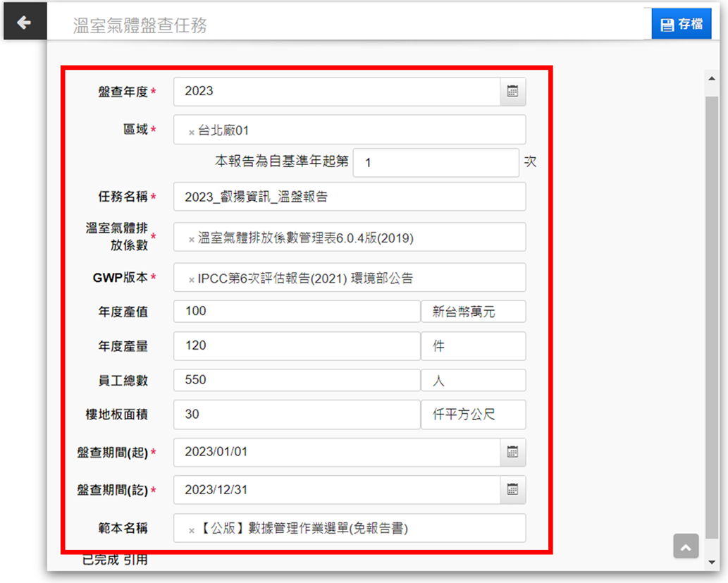Clear the IPCC第6次評估報告 GWP selection
This screenshot has width=728, height=583.
(192, 280)
